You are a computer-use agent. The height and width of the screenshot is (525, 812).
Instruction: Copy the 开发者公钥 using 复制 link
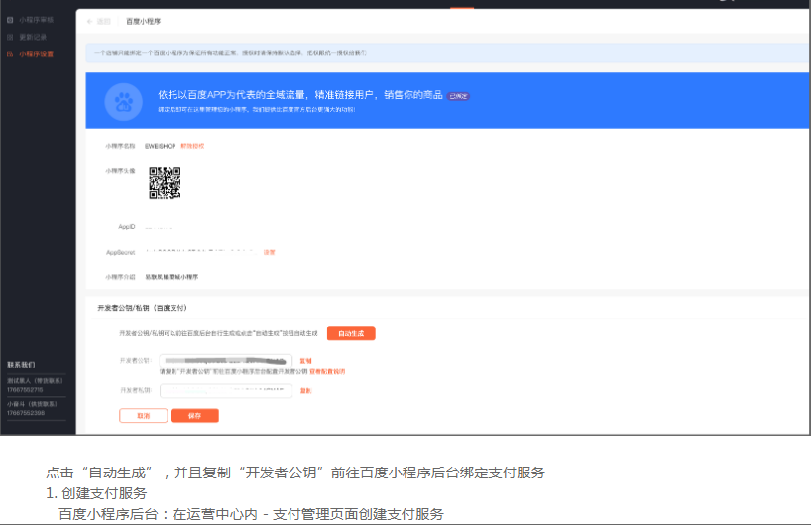[x=305, y=361]
